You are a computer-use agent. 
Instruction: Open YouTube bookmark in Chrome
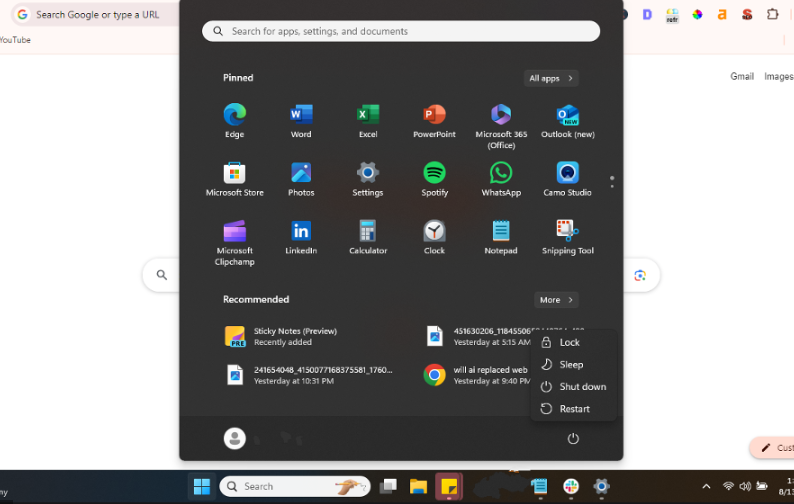pyautogui.click(x=15, y=40)
